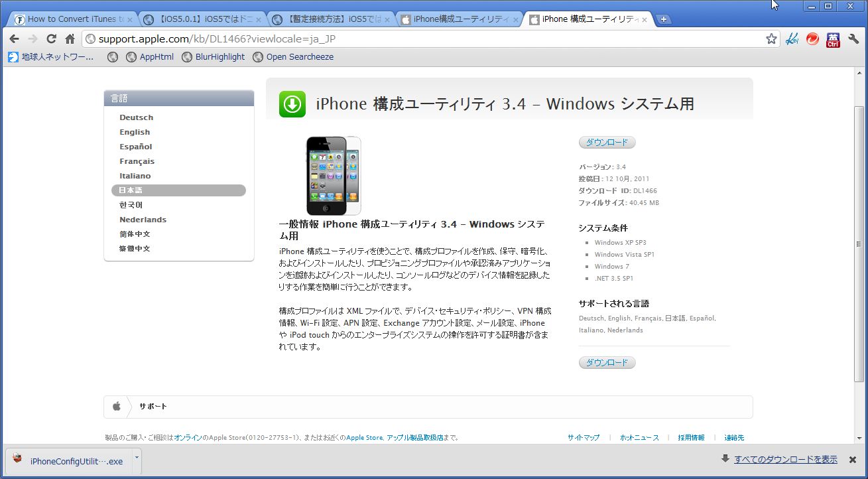Reload the current page
This screenshot has width=868, height=479.
click(x=51, y=39)
